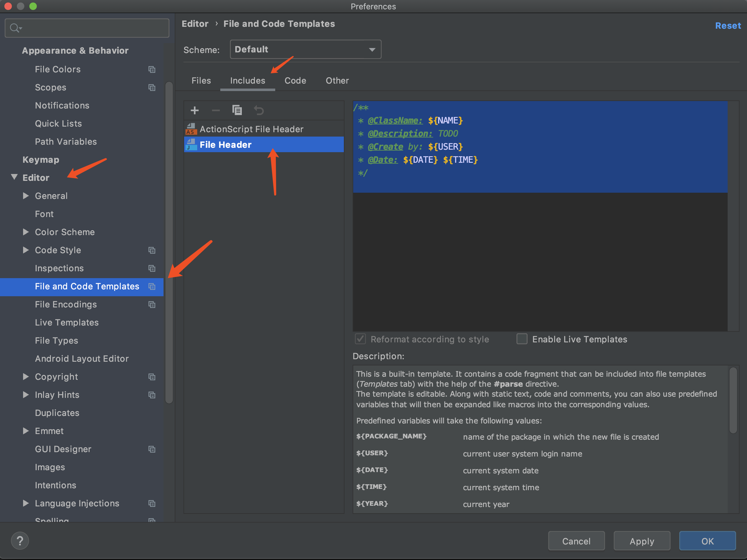Click the search magnifier icon in the settings filter
The height and width of the screenshot is (560, 747).
point(15,28)
